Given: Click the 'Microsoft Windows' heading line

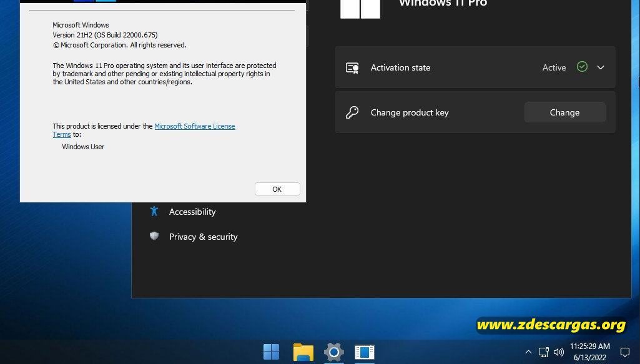Looking at the screenshot, I should click(x=81, y=25).
